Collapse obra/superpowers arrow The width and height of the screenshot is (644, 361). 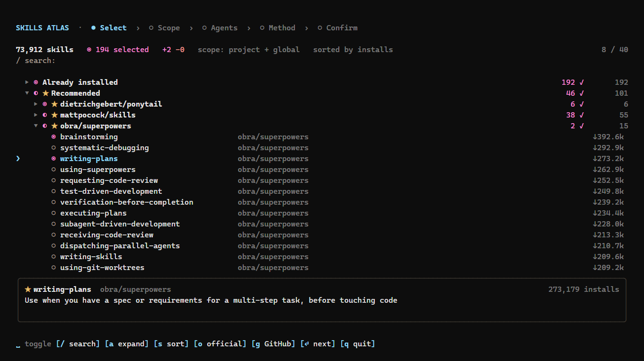pyautogui.click(x=36, y=126)
